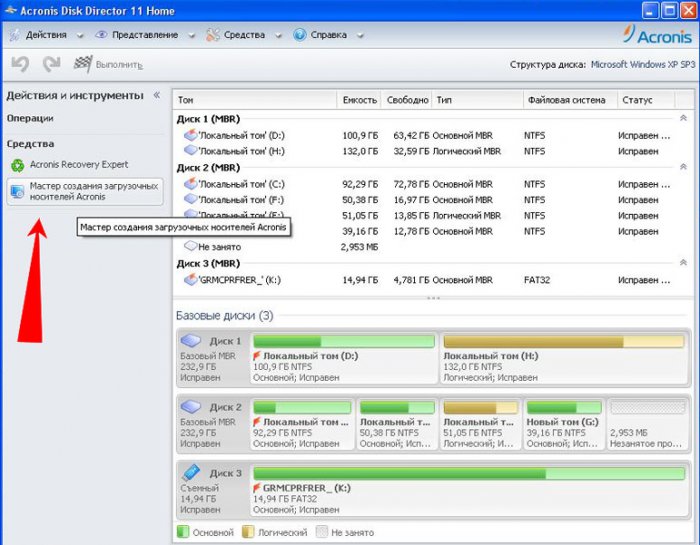The height and width of the screenshot is (545, 700).
Task: Click the pane splitter dots handle
Action: (433, 298)
